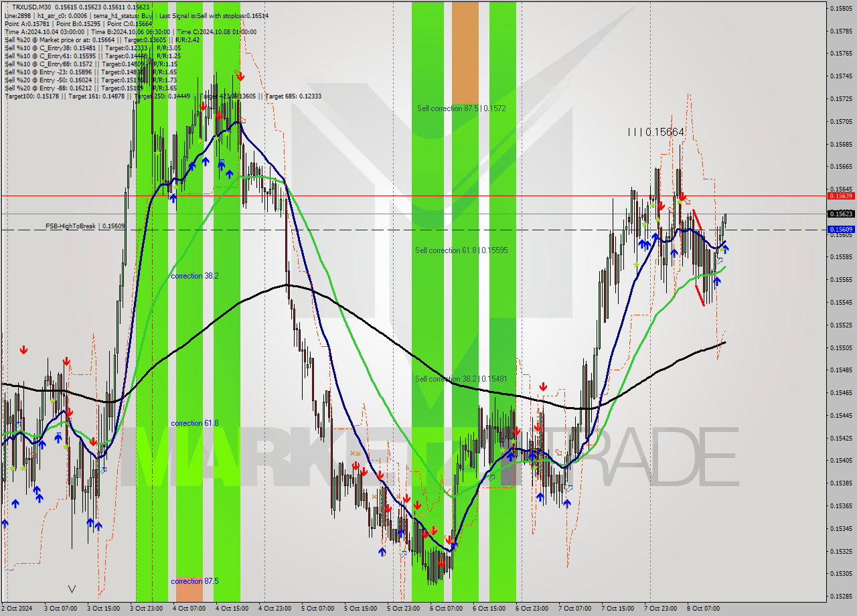Click the 0.15685 price axis label

pos(841,144)
